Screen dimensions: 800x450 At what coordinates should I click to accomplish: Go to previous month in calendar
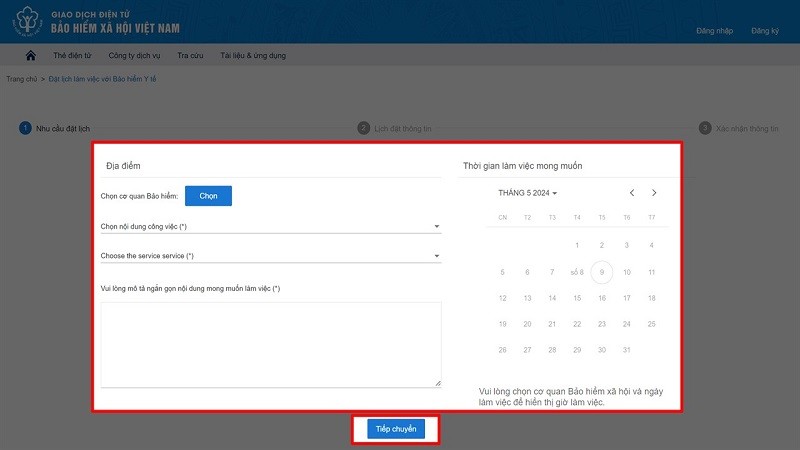632,192
